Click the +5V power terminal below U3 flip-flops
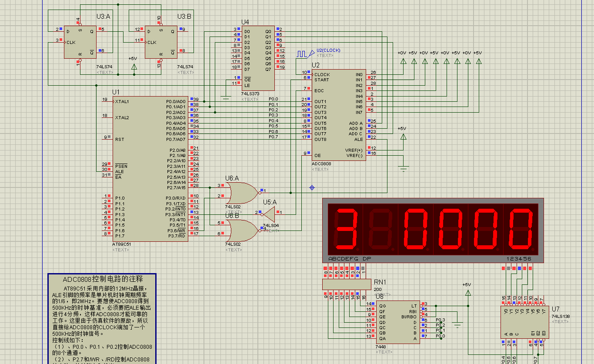 (x=134, y=67)
